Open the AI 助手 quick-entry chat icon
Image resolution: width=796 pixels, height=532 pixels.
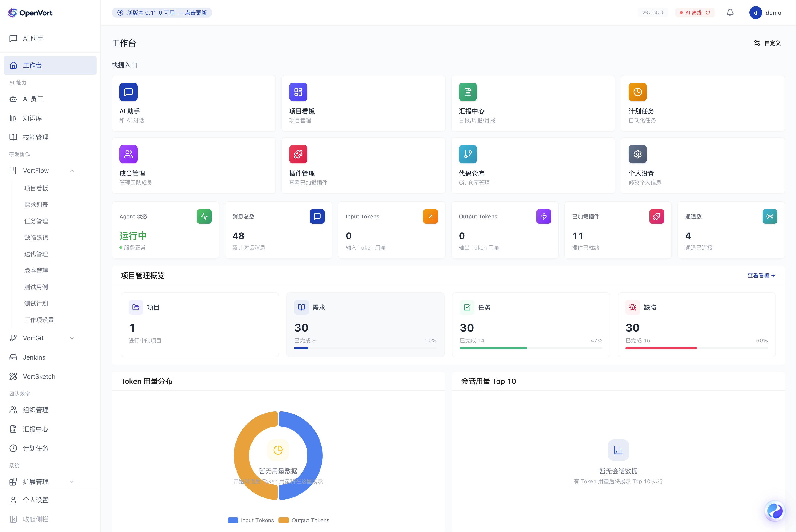click(128, 92)
